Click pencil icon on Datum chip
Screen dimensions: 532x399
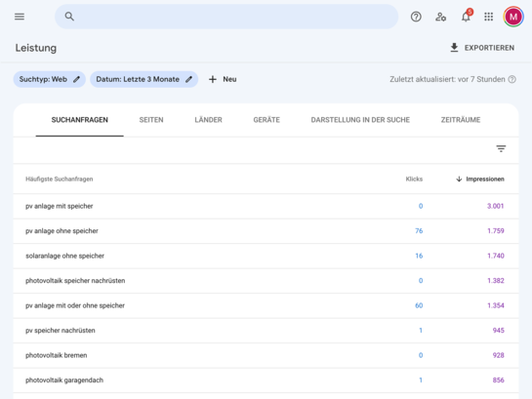pos(189,79)
